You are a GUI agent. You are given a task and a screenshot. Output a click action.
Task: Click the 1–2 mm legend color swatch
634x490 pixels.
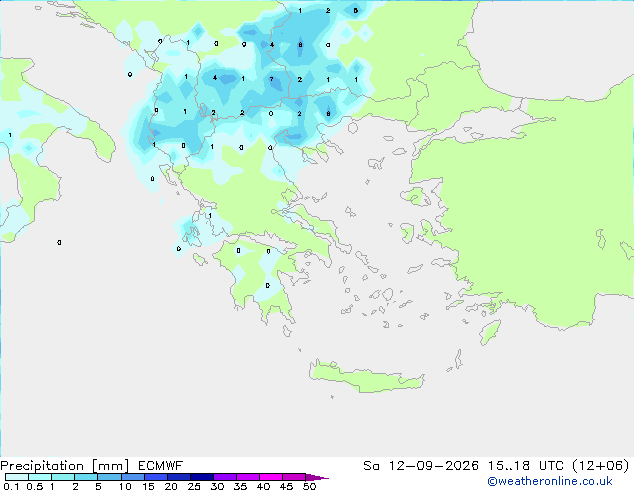coord(63,477)
